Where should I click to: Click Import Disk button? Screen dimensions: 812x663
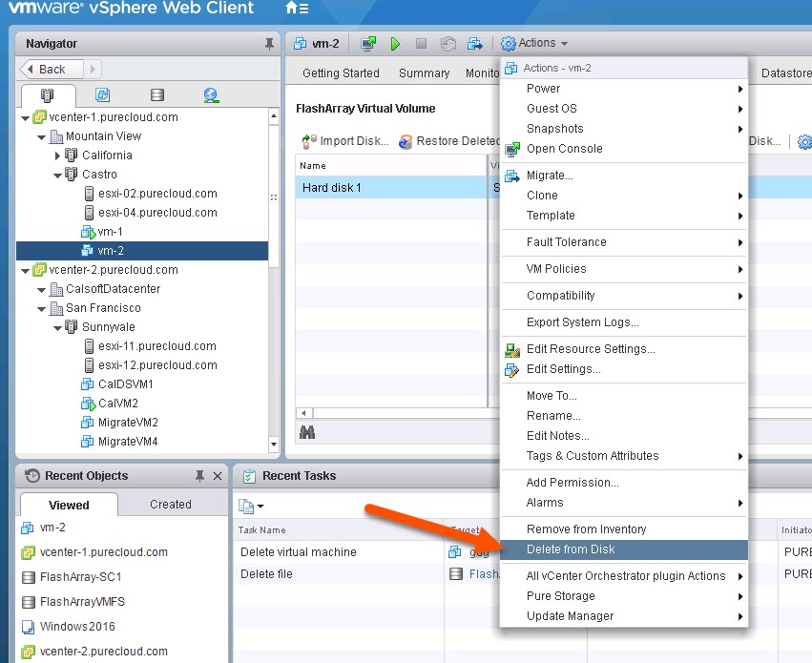[x=345, y=141]
